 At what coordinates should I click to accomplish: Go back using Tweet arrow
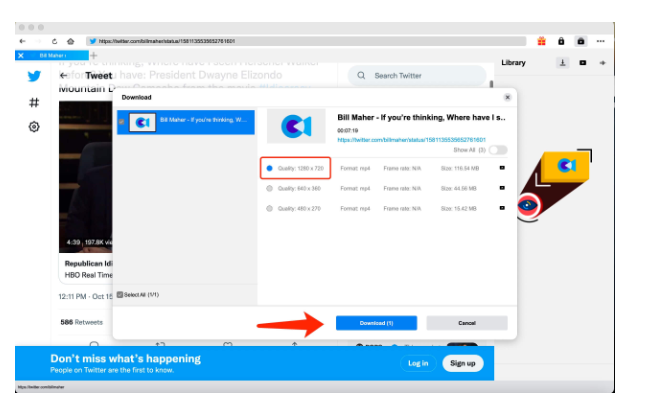(x=63, y=76)
